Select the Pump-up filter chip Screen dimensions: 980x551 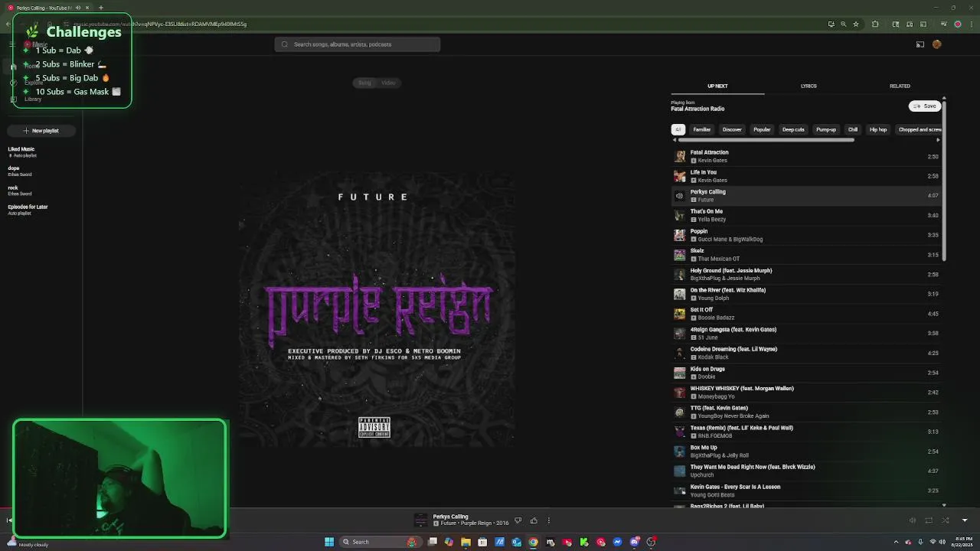(x=826, y=129)
